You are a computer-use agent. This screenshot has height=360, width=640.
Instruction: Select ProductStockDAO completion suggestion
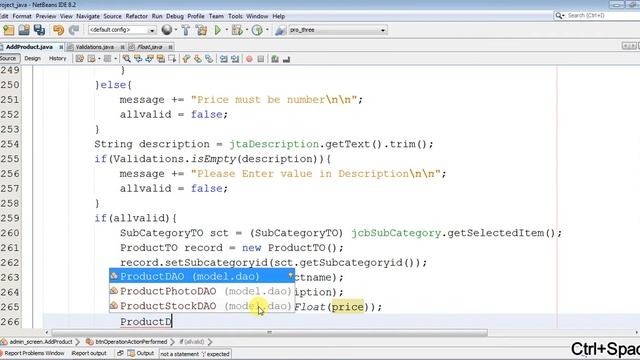coord(202,306)
